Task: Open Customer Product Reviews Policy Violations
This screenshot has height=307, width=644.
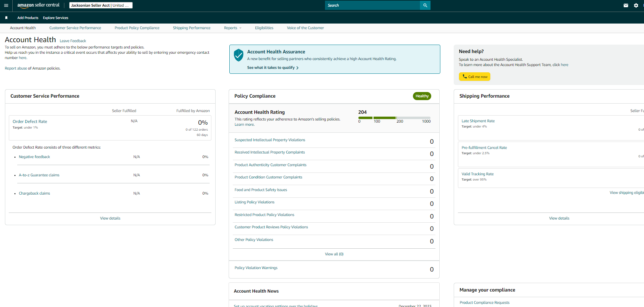Action: click(x=271, y=227)
